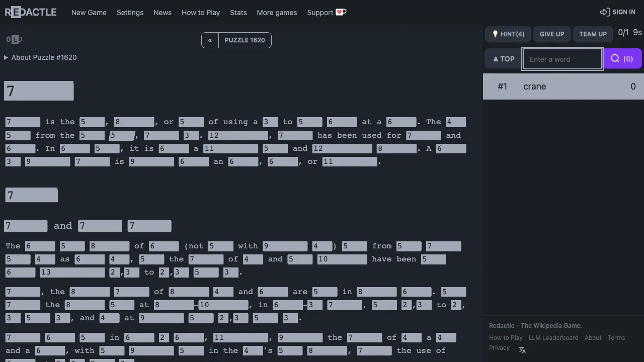644x362 pixels.
Task: Click the magnifying glass search button
Action: 622,59
